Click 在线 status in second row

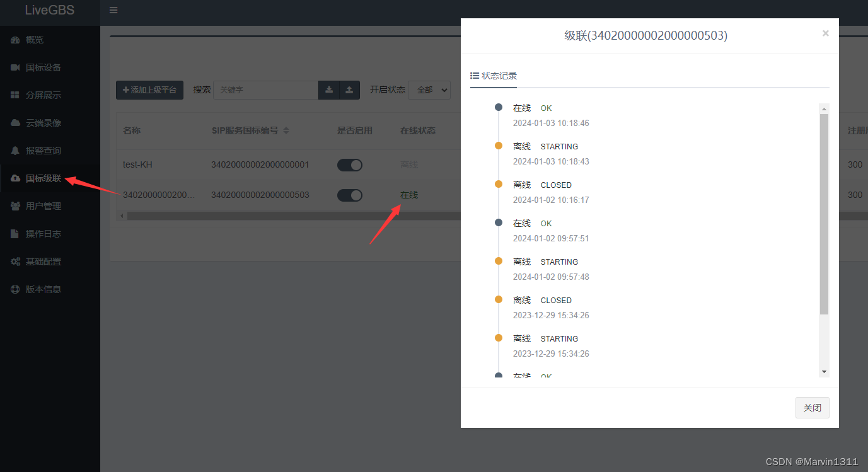(x=409, y=195)
